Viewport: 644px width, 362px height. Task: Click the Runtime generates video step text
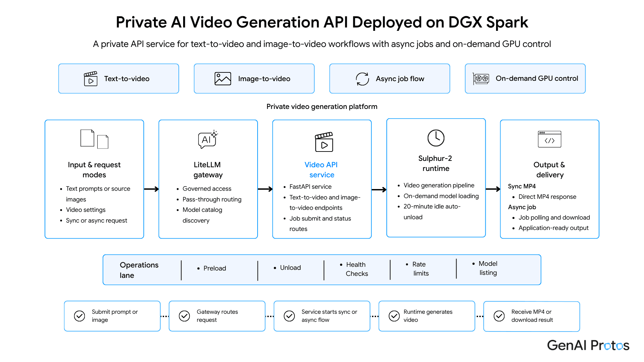click(428, 316)
